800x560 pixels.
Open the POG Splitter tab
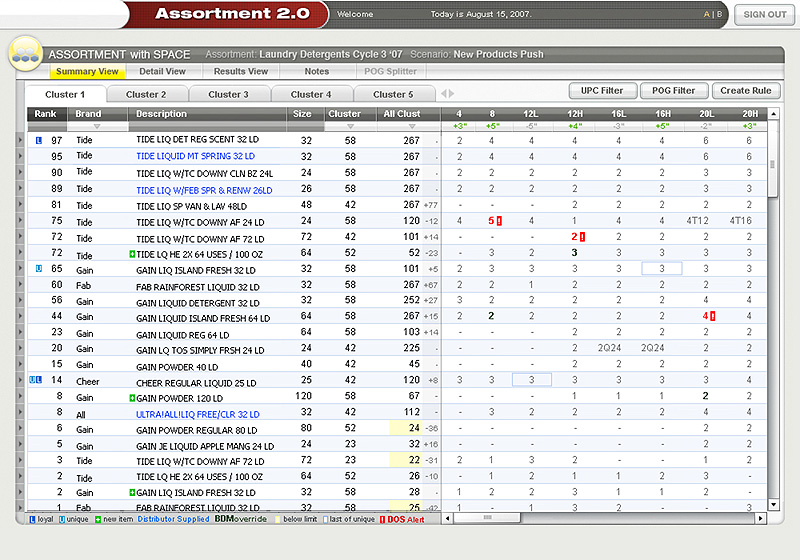tap(390, 71)
